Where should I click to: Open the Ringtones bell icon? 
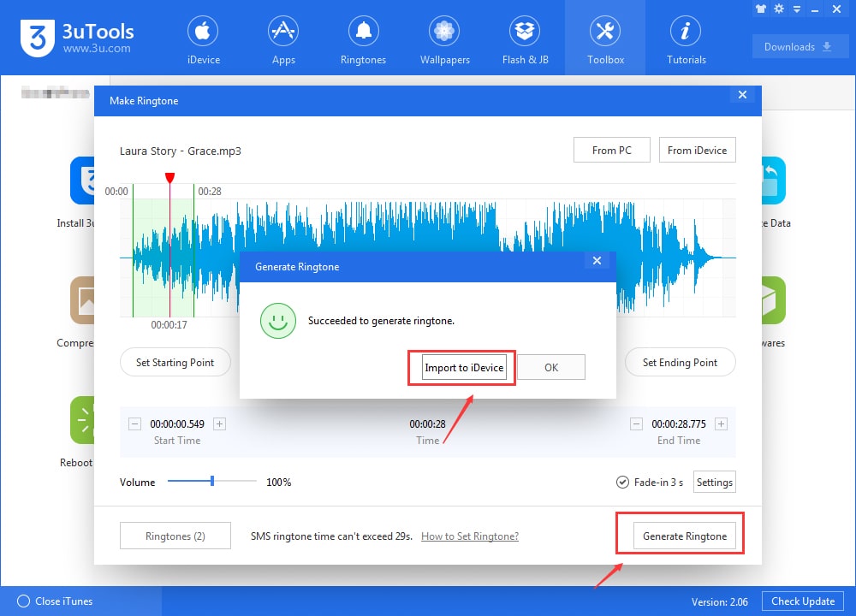(364, 33)
